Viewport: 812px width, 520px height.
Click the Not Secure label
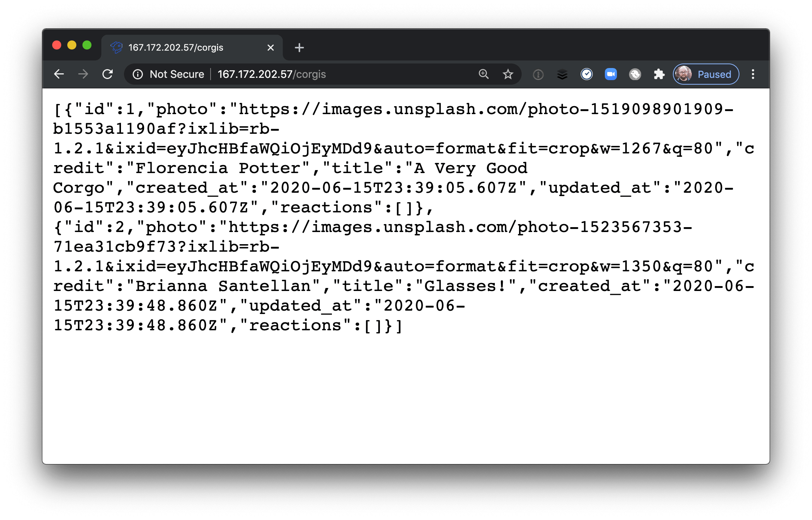[x=177, y=74]
